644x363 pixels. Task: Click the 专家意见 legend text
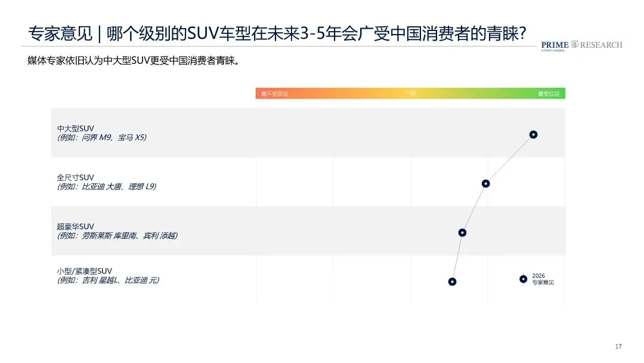tap(543, 282)
